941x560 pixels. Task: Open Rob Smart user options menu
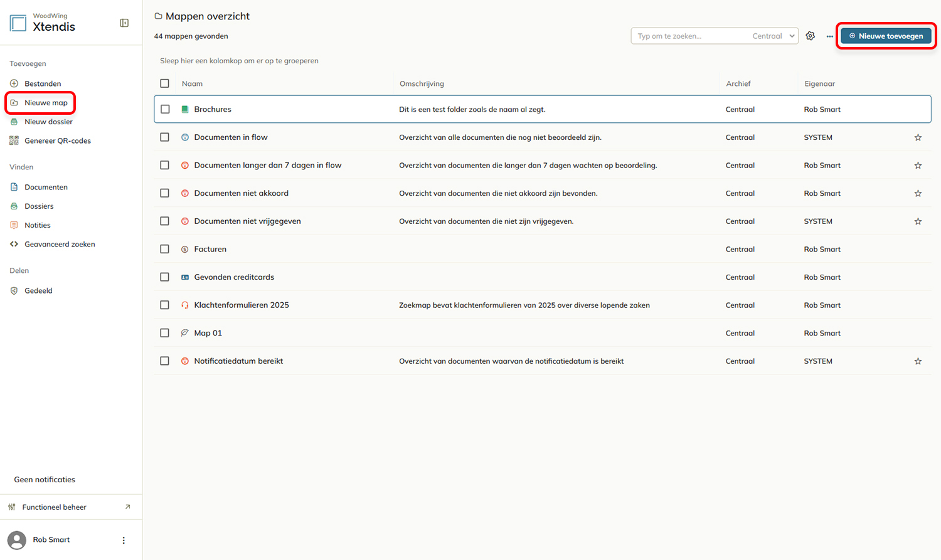coord(124,540)
